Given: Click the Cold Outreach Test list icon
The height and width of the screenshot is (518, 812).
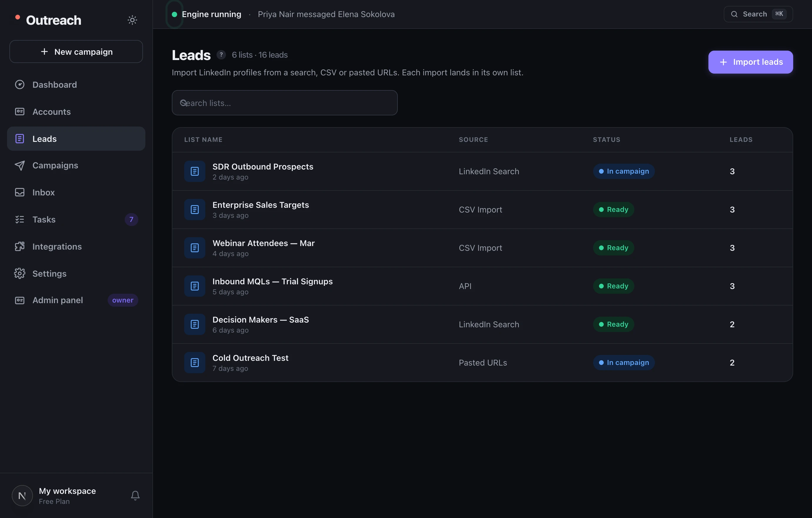Looking at the screenshot, I should (194, 363).
